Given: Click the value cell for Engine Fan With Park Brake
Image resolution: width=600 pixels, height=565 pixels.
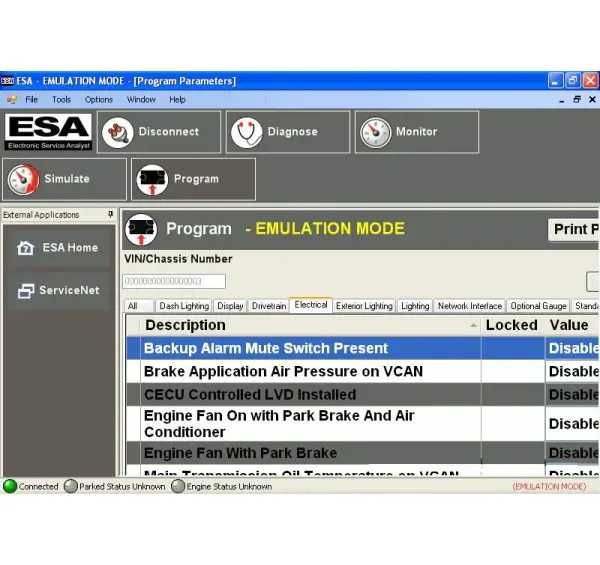Looking at the screenshot, I should pyautogui.click(x=572, y=453).
